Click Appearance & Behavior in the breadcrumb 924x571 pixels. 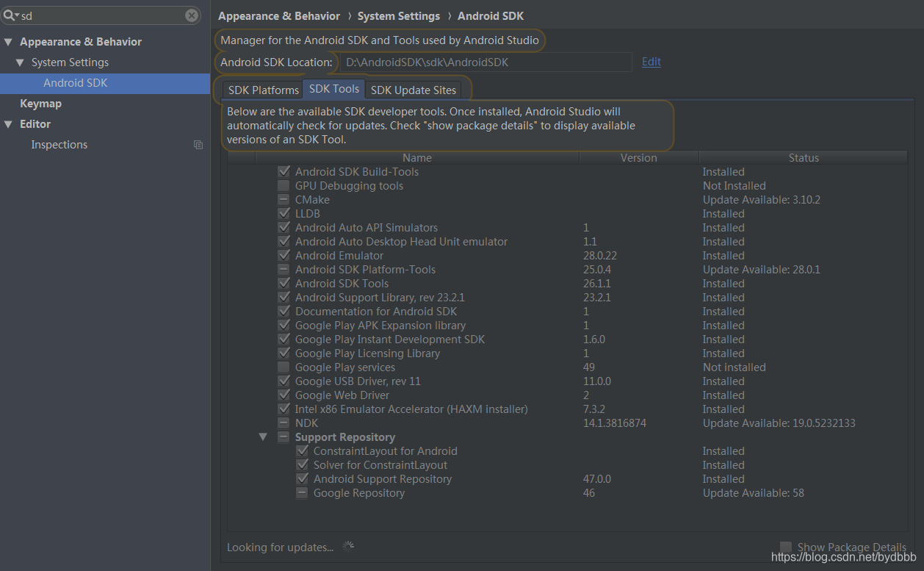[x=279, y=16]
